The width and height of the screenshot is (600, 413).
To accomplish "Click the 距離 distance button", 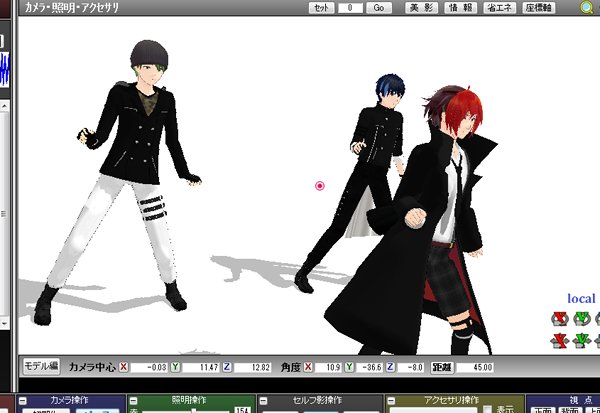I will (442, 367).
